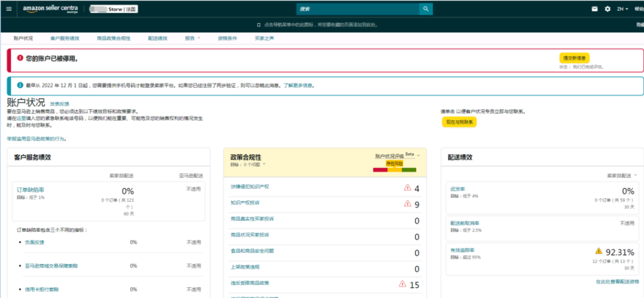Open the 资格条件 tab
Screen dimensions: 644x298
(x=228, y=38)
